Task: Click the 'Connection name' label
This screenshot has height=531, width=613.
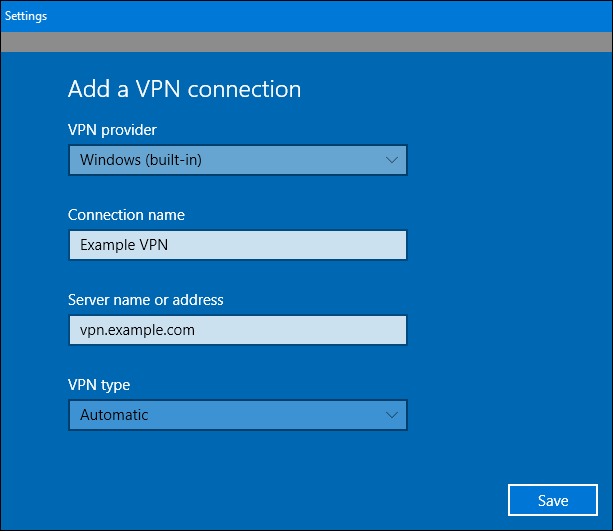Action: click(x=126, y=215)
